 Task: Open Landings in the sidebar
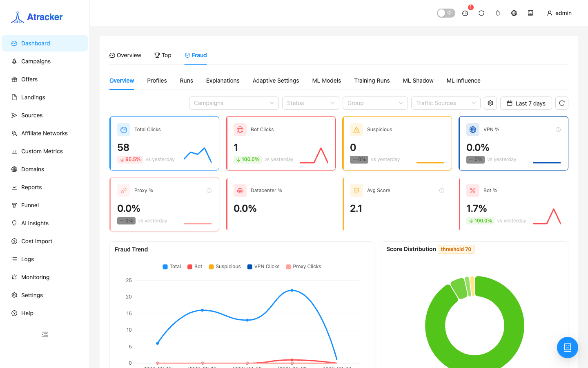[45, 97]
